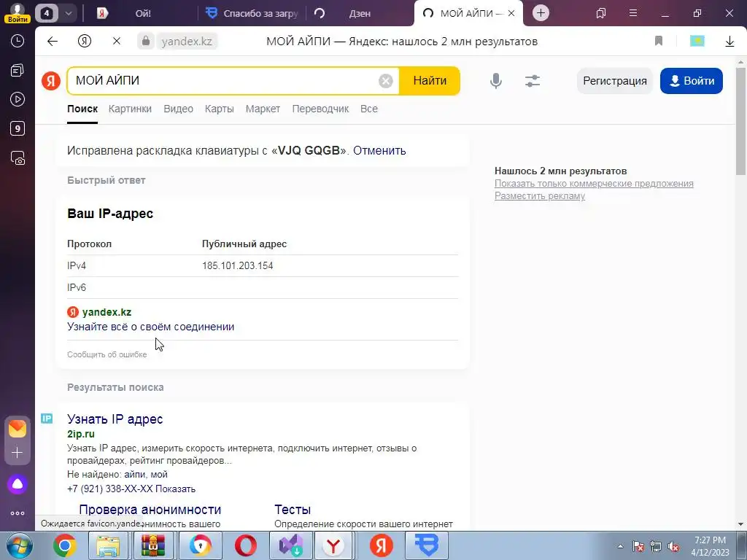Select the Поиск search tab
The width and height of the screenshot is (747, 560).
point(82,109)
